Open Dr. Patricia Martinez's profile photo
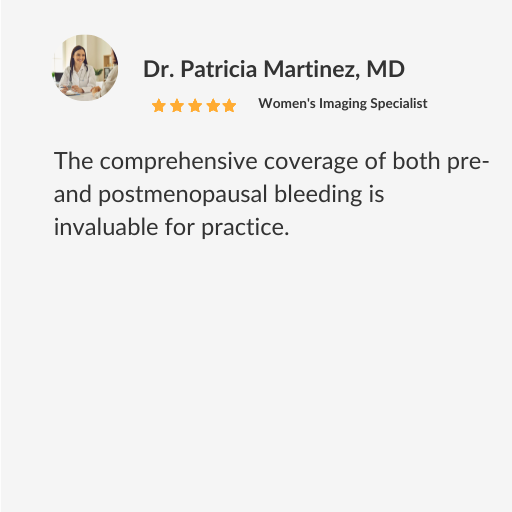Image resolution: width=512 pixels, height=512 pixels. pyautogui.click(x=85, y=68)
